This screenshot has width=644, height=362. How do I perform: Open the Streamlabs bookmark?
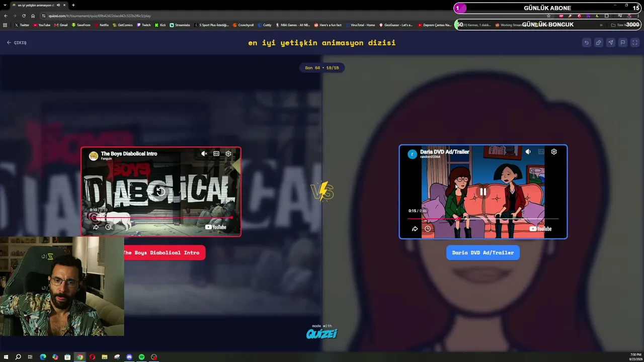180,25
